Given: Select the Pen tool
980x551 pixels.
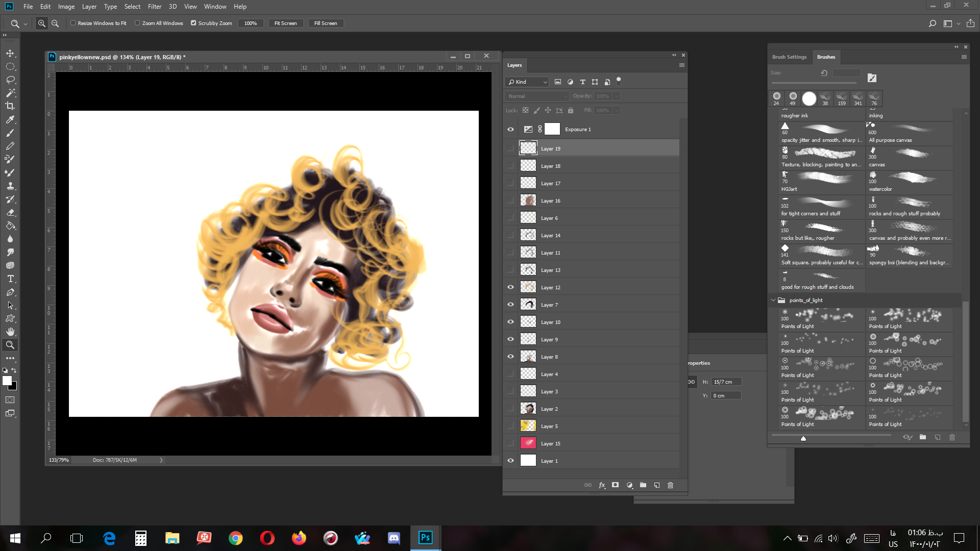Looking at the screenshot, I should point(10,292).
